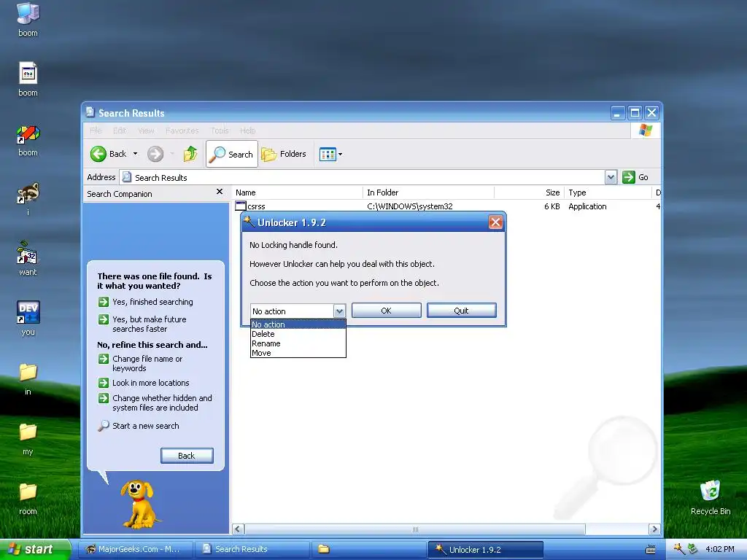This screenshot has height=560, width=747.
Task: Open the Back history dropdown arrow
Action: [135, 154]
